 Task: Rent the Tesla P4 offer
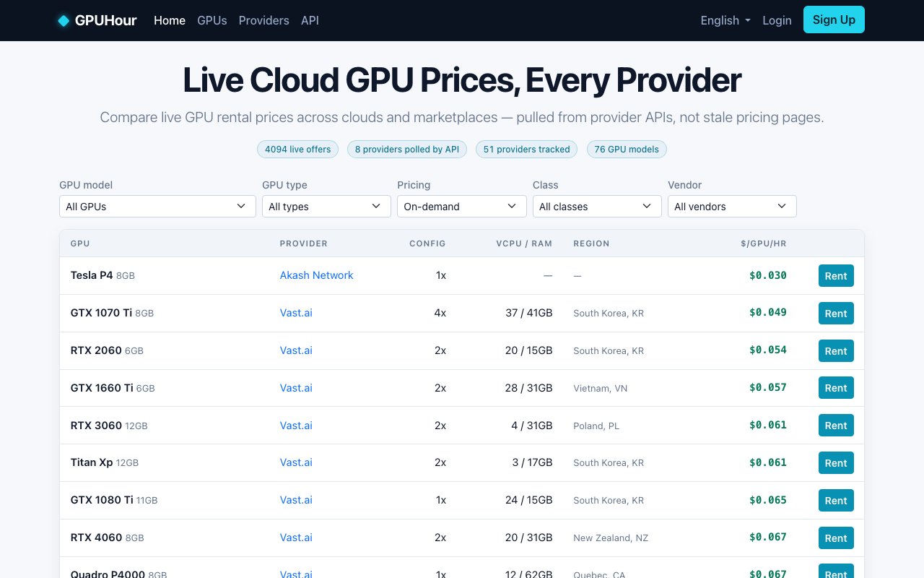(836, 275)
